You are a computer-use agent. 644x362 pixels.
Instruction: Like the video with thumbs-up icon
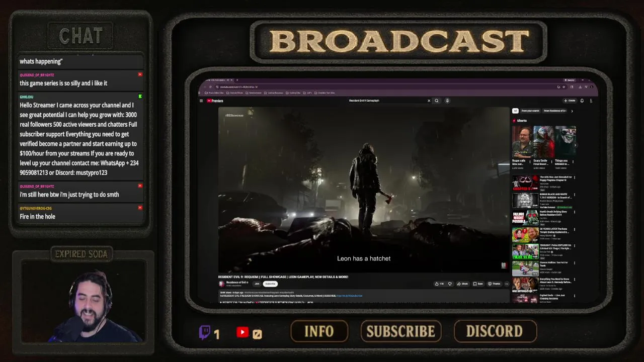tap(439, 284)
